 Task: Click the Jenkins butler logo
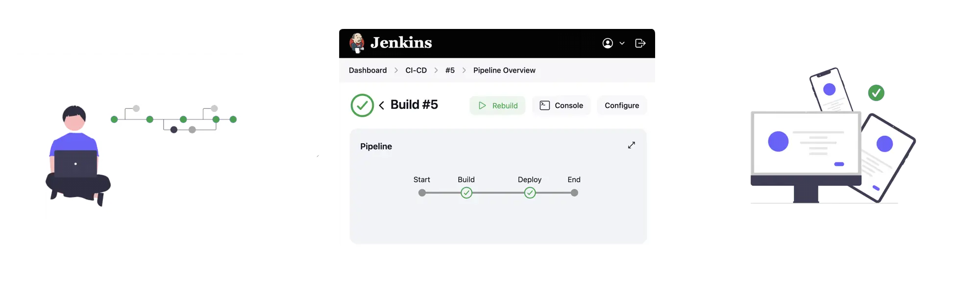pos(357,43)
